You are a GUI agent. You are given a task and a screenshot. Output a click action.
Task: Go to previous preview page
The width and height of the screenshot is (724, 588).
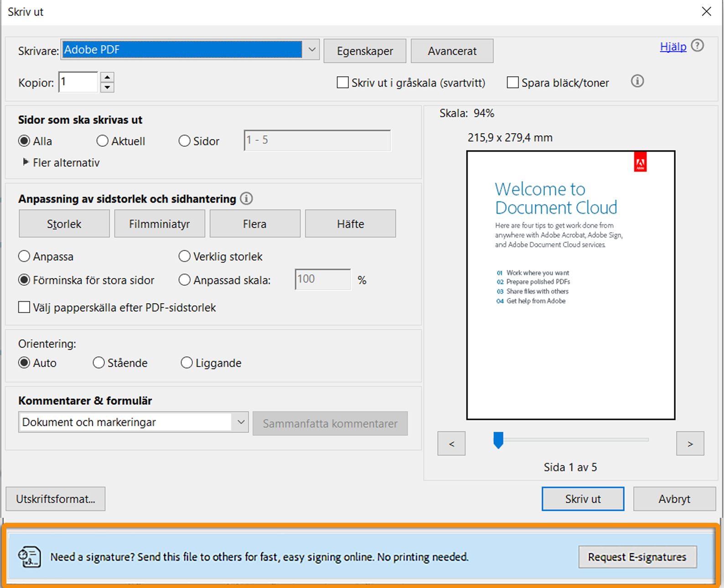click(451, 444)
